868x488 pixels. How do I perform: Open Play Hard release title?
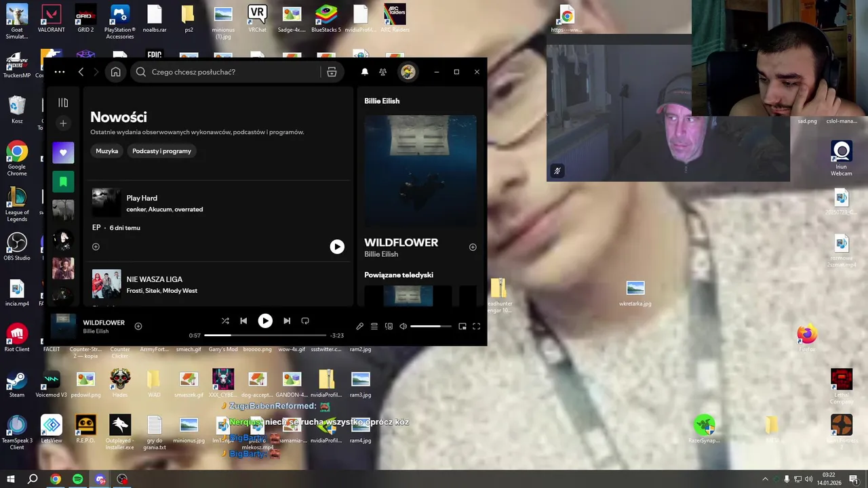click(142, 198)
